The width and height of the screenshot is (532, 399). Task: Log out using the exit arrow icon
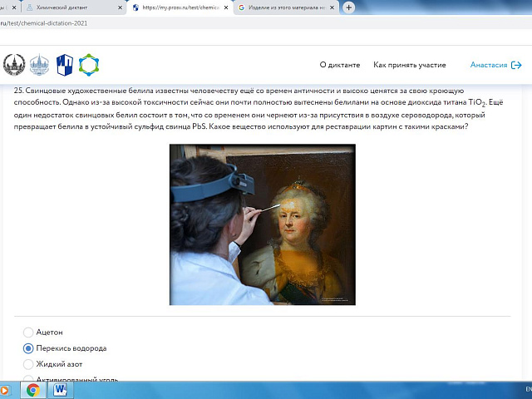pos(516,65)
